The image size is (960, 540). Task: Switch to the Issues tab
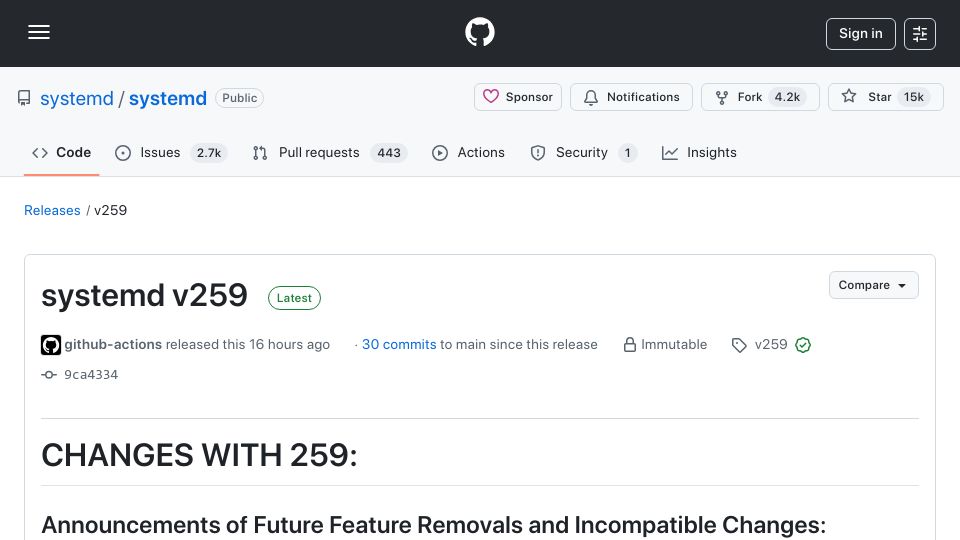point(171,152)
